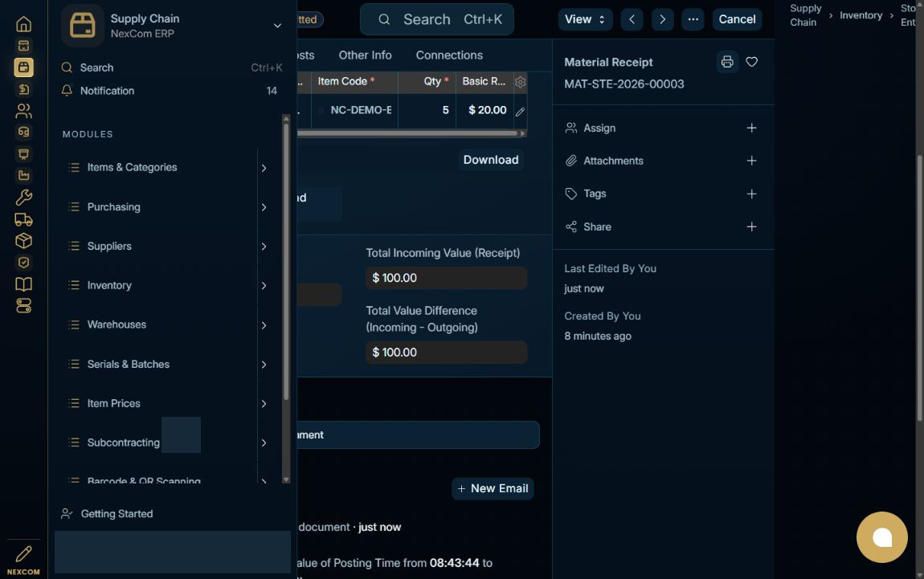
Task: Open the chat bubble widget
Action: [881, 537]
